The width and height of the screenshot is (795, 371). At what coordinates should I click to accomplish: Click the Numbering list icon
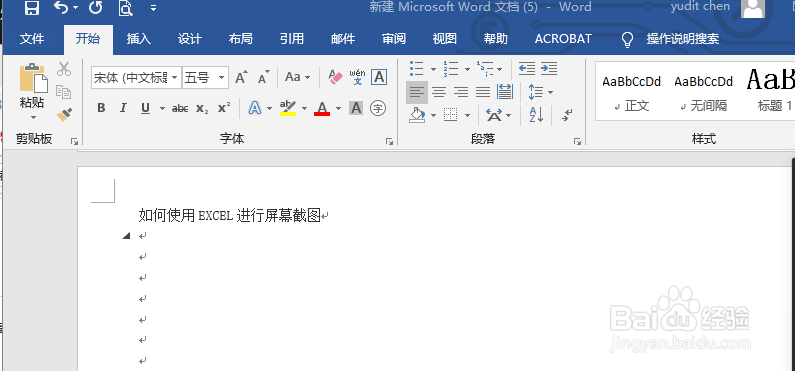pyautogui.click(x=451, y=68)
